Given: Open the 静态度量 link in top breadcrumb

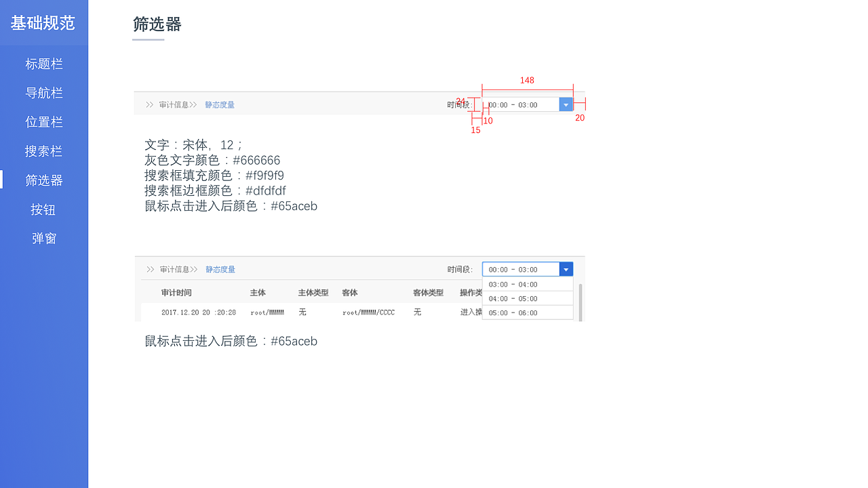Looking at the screenshot, I should 218,104.
